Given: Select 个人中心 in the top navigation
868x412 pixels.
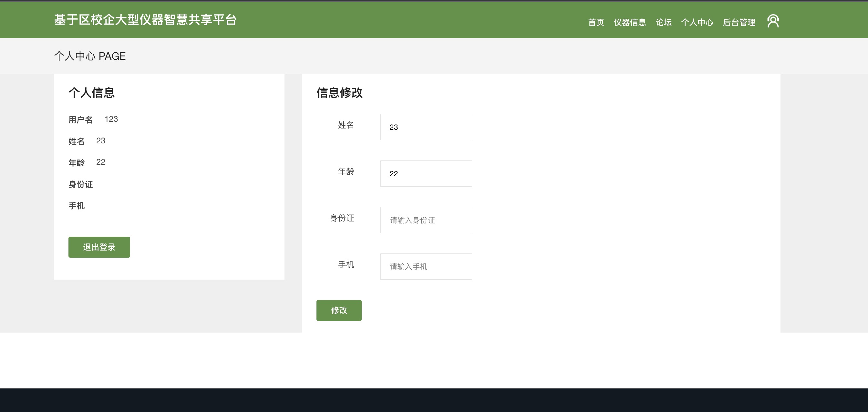Looking at the screenshot, I should click(697, 22).
